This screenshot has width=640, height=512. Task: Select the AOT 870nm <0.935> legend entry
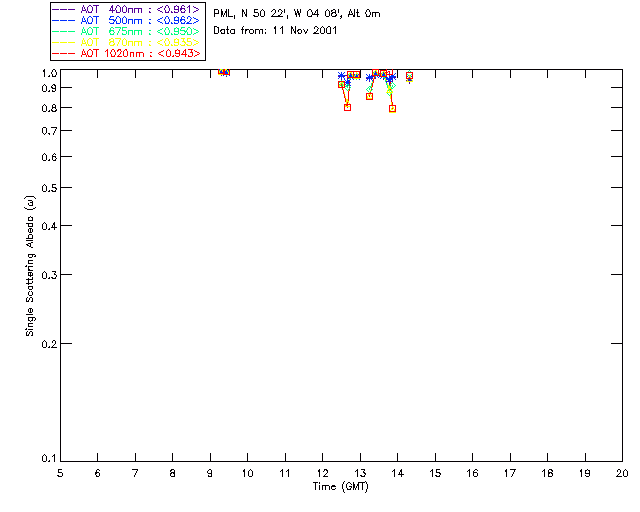point(127,42)
